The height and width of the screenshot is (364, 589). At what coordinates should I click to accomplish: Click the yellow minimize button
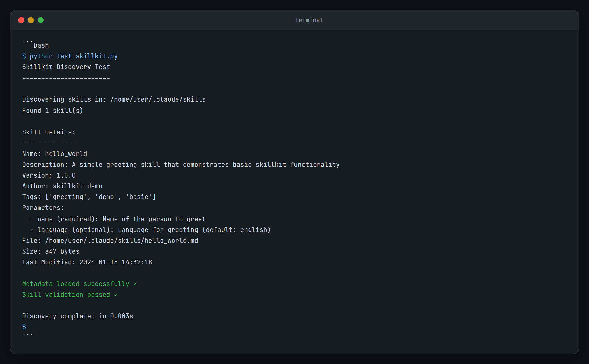point(31,20)
